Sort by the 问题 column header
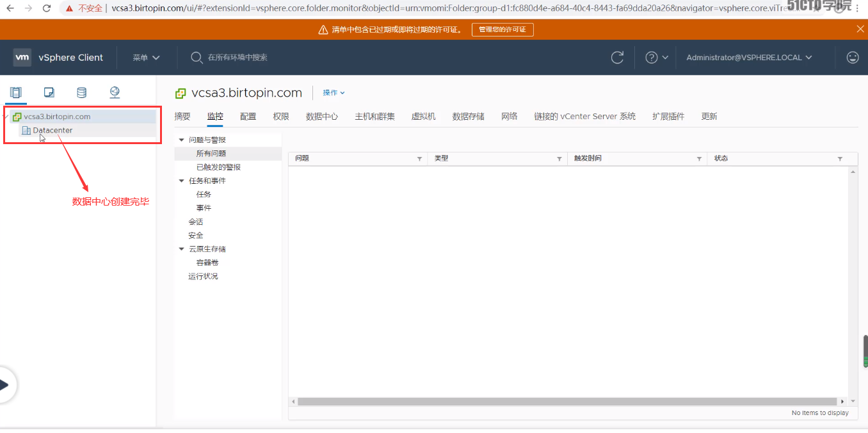This screenshot has height=433, width=868. click(302, 158)
